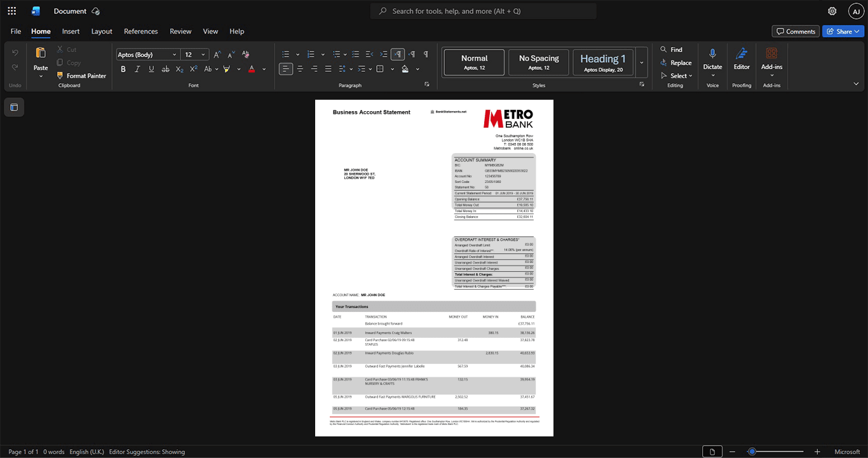The height and width of the screenshot is (458, 868).
Task: Open the Editor proofing tool
Action: [x=742, y=58]
